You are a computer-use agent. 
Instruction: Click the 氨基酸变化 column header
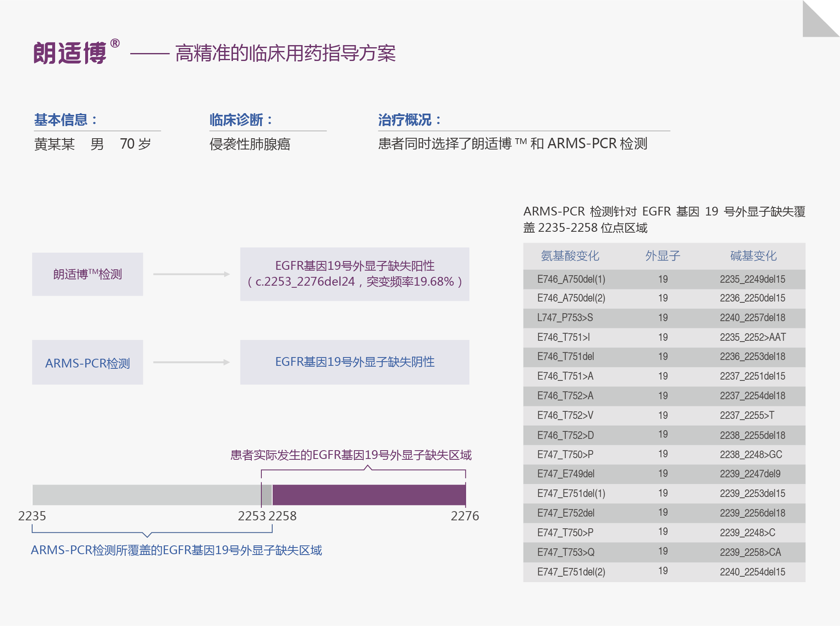coord(570,256)
